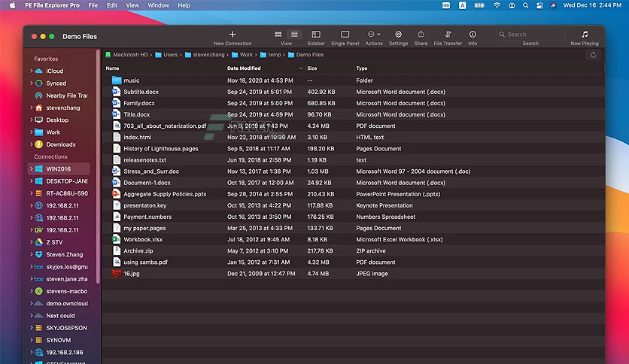The width and height of the screenshot is (629, 364).
Task: Switch to list view
Action: click(294, 35)
